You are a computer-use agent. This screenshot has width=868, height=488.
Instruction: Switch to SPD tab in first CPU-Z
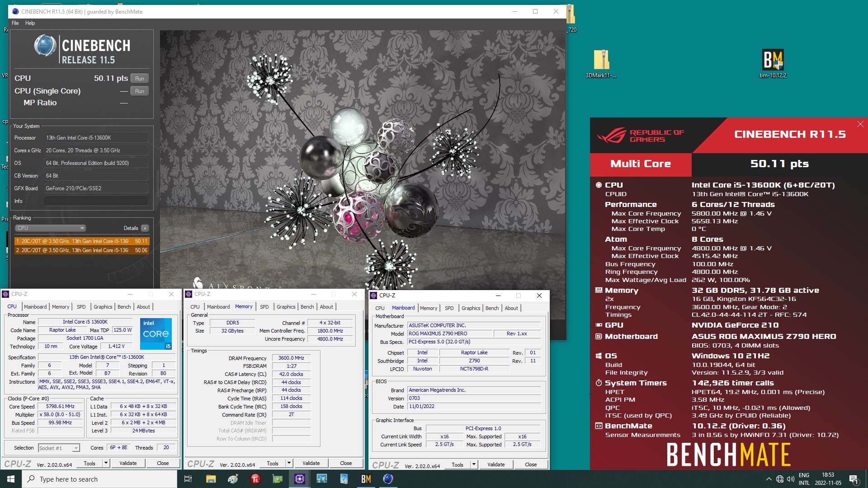coord(81,307)
